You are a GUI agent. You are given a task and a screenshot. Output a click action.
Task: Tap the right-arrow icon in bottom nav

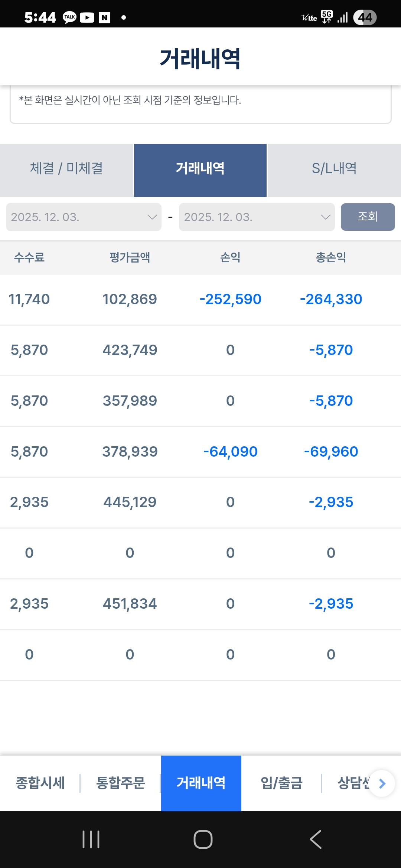pos(382,783)
